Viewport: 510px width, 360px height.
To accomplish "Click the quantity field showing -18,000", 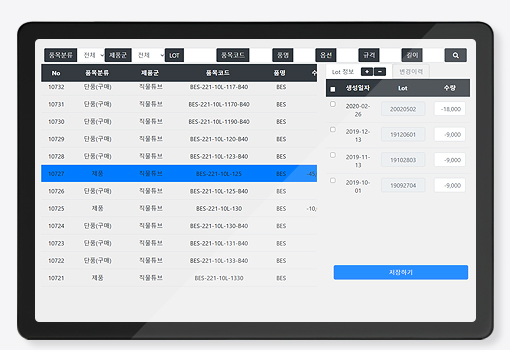I will [450, 109].
